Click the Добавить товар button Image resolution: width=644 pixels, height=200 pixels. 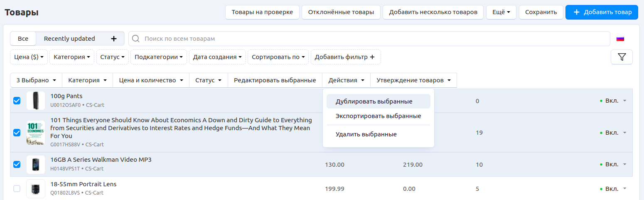(x=601, y=12)
